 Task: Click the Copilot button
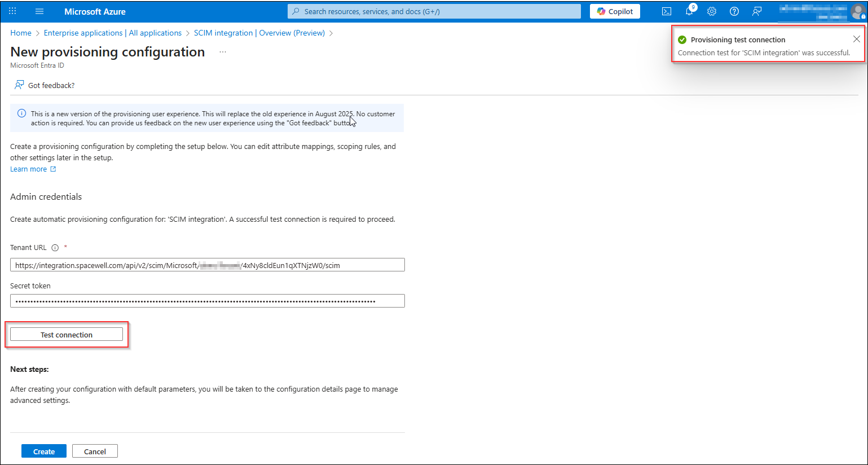click(x=615, y=11)
